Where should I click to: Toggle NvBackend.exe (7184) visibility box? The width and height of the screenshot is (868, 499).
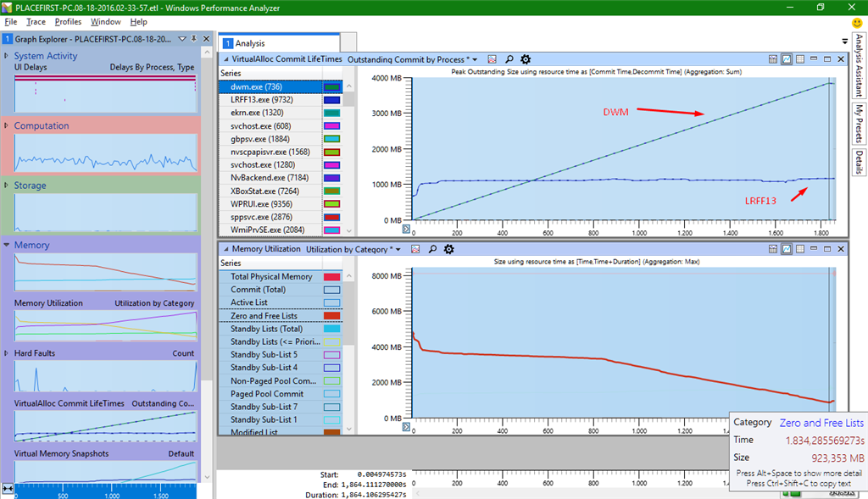(x=331, y=178)
